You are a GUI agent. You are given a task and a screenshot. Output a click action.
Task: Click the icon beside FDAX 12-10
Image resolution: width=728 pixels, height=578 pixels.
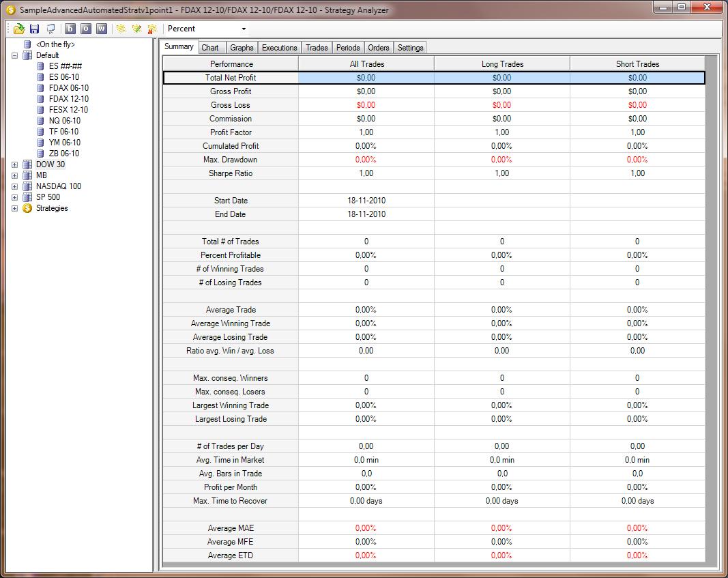(40, 99)
